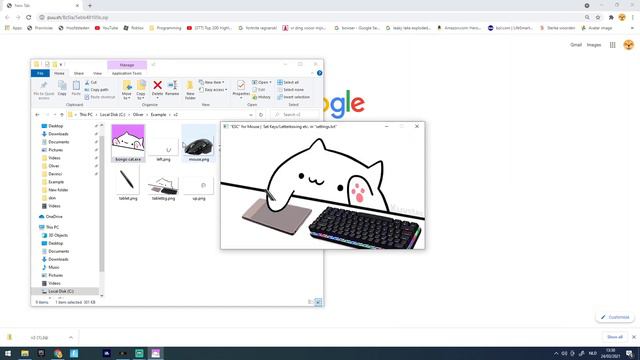Open the download item options chevron

click(71, 338)
